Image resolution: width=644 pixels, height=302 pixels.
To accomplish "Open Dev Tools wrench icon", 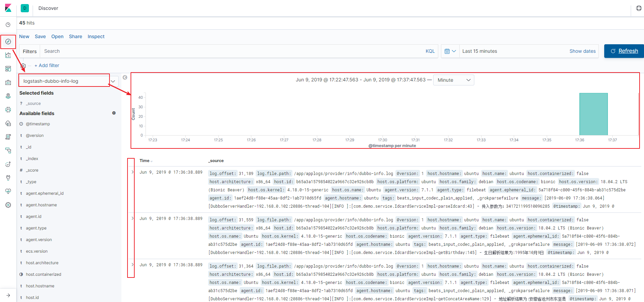I will (x=8, y=178).
